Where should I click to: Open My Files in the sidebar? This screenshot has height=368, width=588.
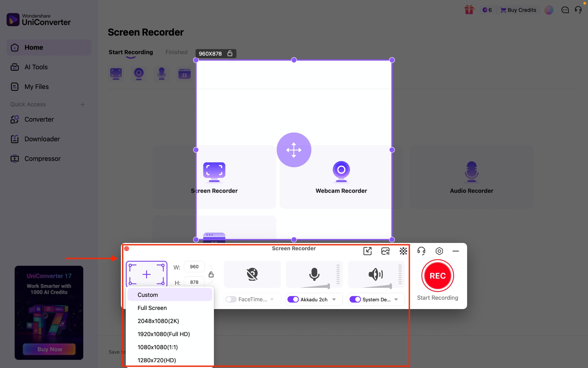coord(49,87)
